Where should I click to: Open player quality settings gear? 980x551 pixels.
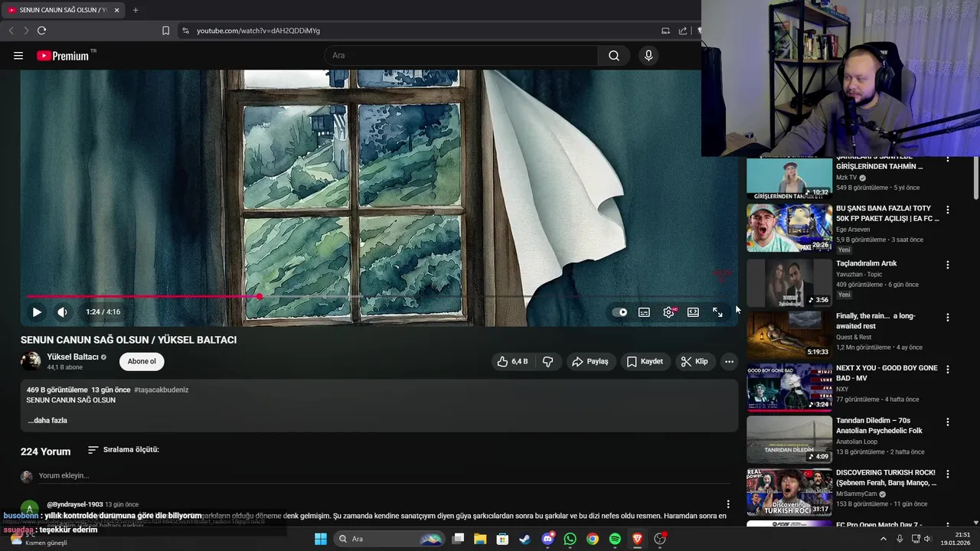[x=669, y=312]
